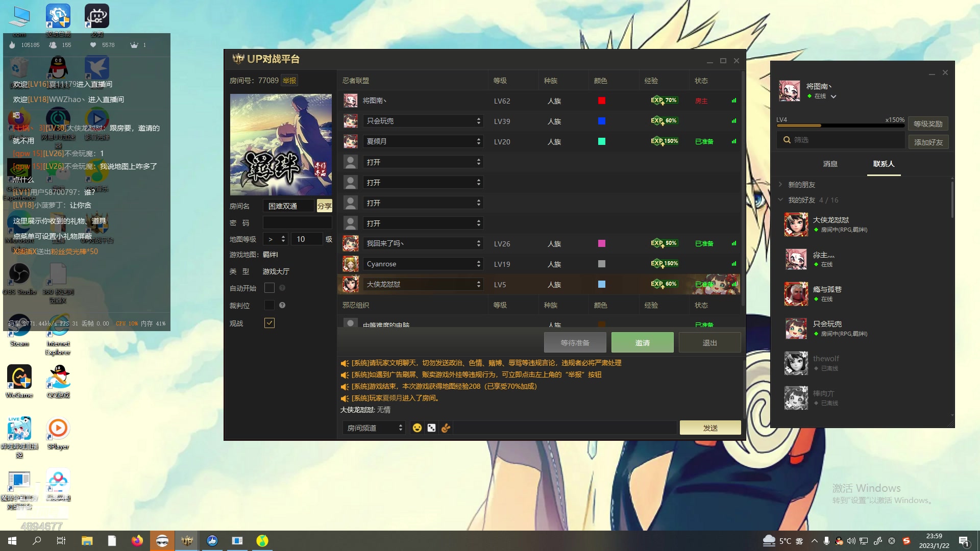The height and width of the screenshot is (551, 980).
Task: Open Steam desktop shortcut
Action: pos(19,331)
